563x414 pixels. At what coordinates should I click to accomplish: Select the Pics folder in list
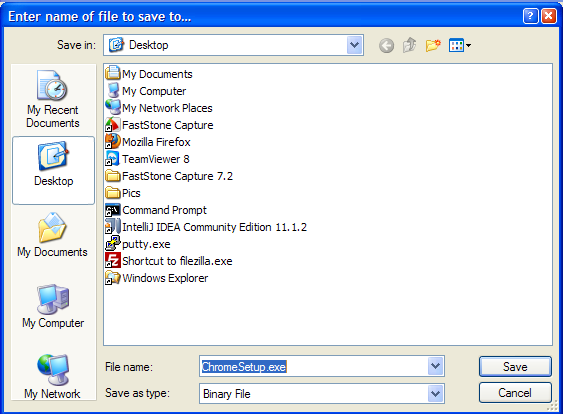point(123,193)
